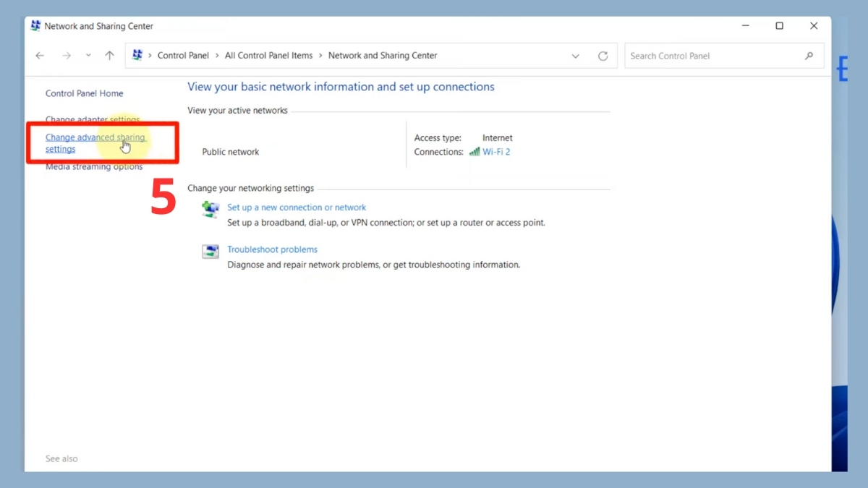Viewport: 868px width, 488px height.
Task: Open the Recent locations dropdown chevron
Action: [88, 56]
